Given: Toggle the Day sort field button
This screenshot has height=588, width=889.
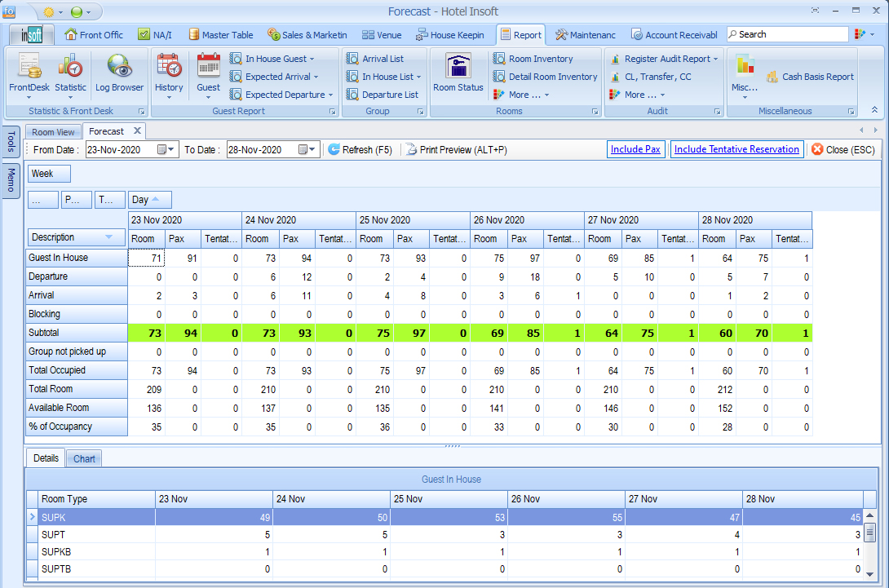Looking at the screenshot, I should point(149,200).
